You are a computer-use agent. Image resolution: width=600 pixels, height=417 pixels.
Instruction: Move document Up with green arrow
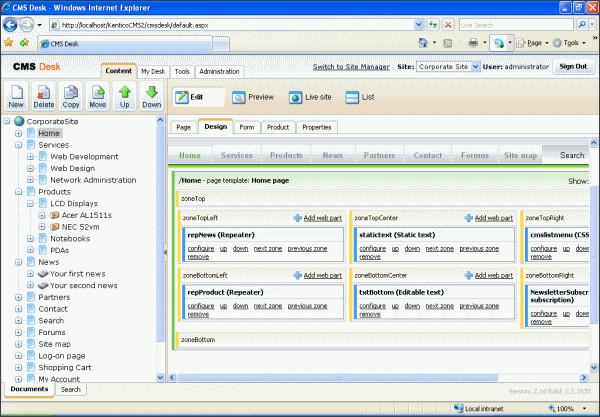tap(125, 96)
